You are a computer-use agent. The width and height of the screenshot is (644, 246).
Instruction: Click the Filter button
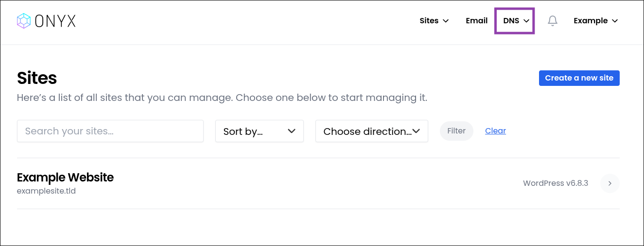(x=456, y=131)
